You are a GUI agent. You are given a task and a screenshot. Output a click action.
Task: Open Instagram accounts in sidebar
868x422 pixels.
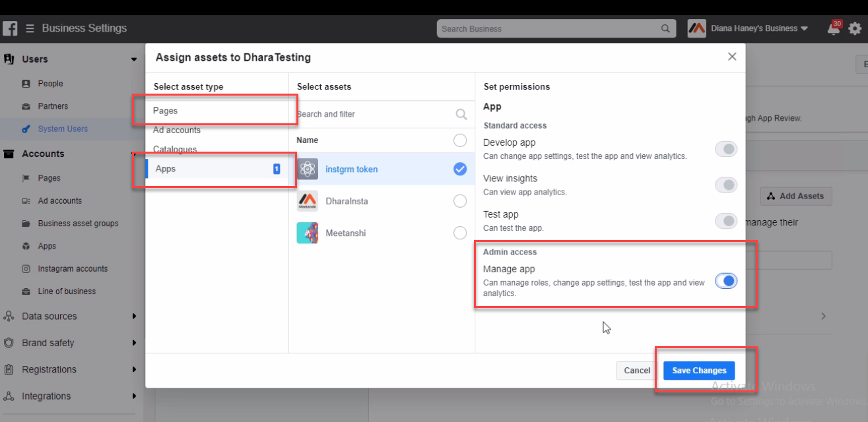click(x=73, y=269)
